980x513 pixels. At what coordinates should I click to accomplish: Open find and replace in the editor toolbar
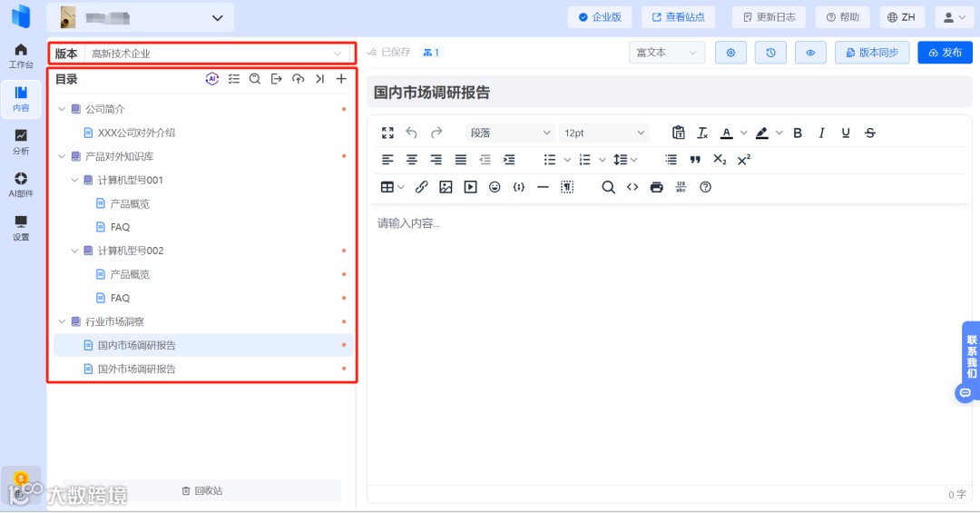pyautogui.click(x=608, y=187)
